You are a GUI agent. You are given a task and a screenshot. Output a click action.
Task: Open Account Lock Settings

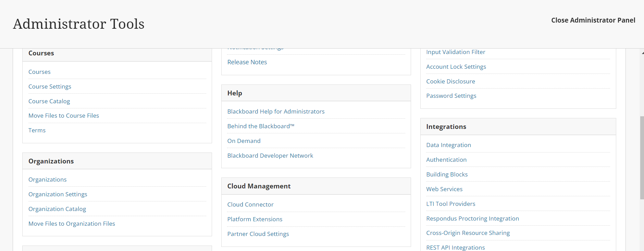pyautogui.click(x=456, y=67)
